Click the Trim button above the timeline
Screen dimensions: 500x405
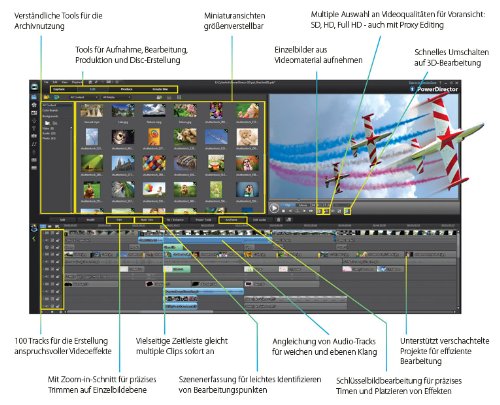click(x=120, y=220)
